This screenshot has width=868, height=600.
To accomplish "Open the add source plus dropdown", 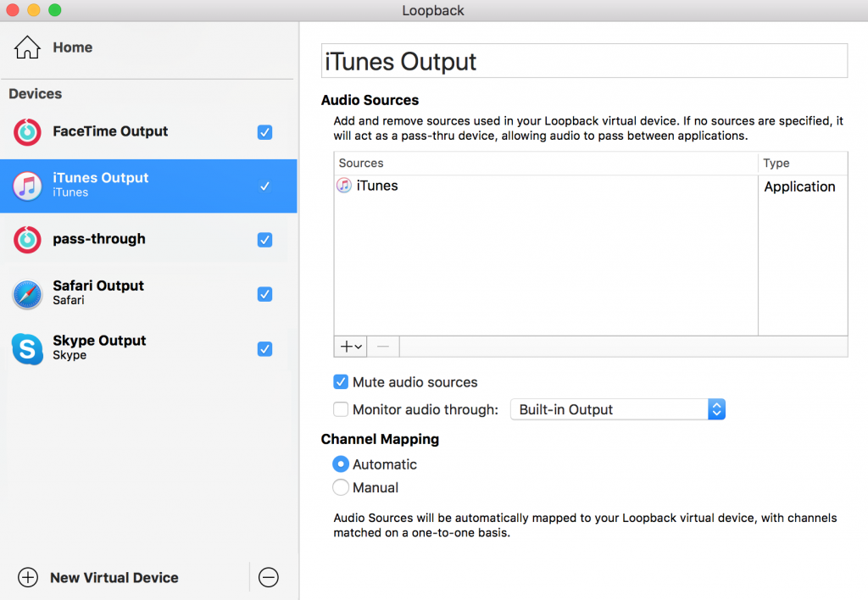I will [350, 347].
